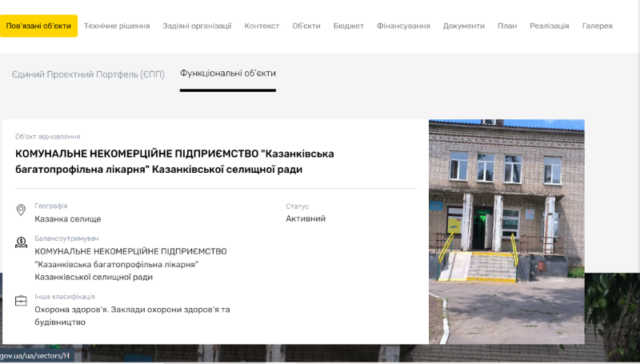Open the Галерея tab
The image size is (640, 364).
[597, 26]
